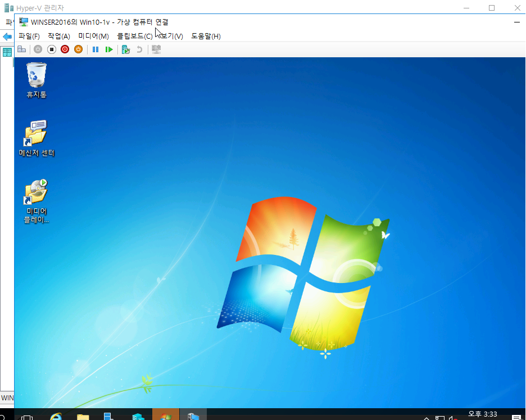Create a checkpoint using the checkpoint icon
The width and height of the screenshot is (526, 420).
click(x=126, y=49)
